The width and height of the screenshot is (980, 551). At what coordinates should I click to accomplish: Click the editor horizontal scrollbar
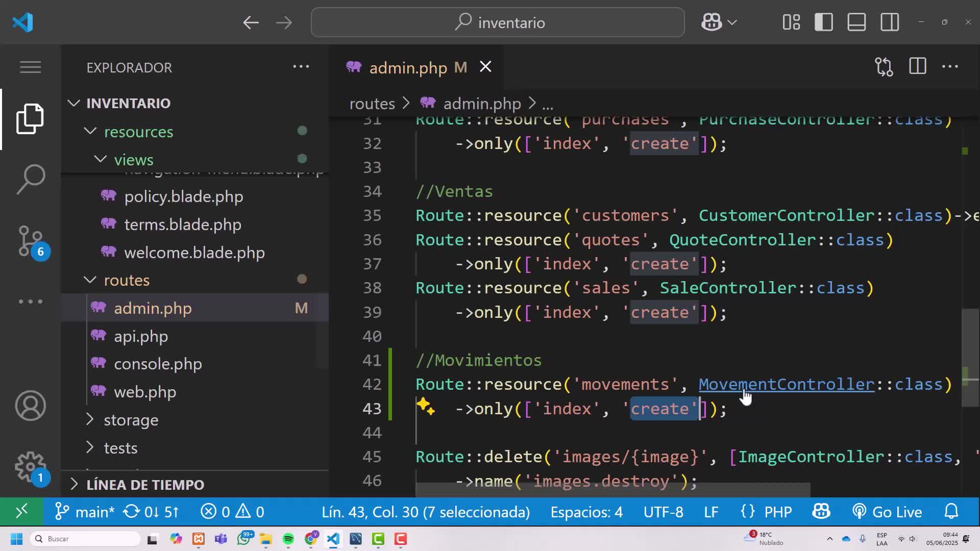pos(612,490)
